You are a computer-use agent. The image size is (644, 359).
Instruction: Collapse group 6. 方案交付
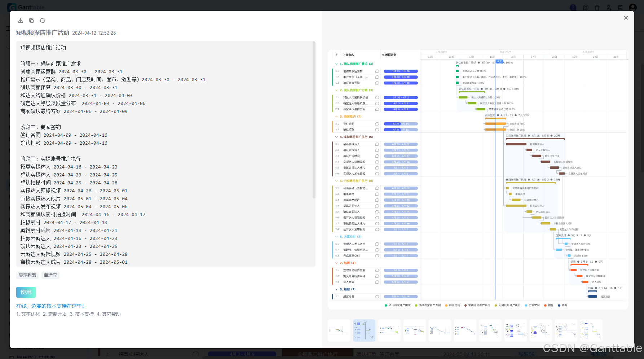coord(336,237)
